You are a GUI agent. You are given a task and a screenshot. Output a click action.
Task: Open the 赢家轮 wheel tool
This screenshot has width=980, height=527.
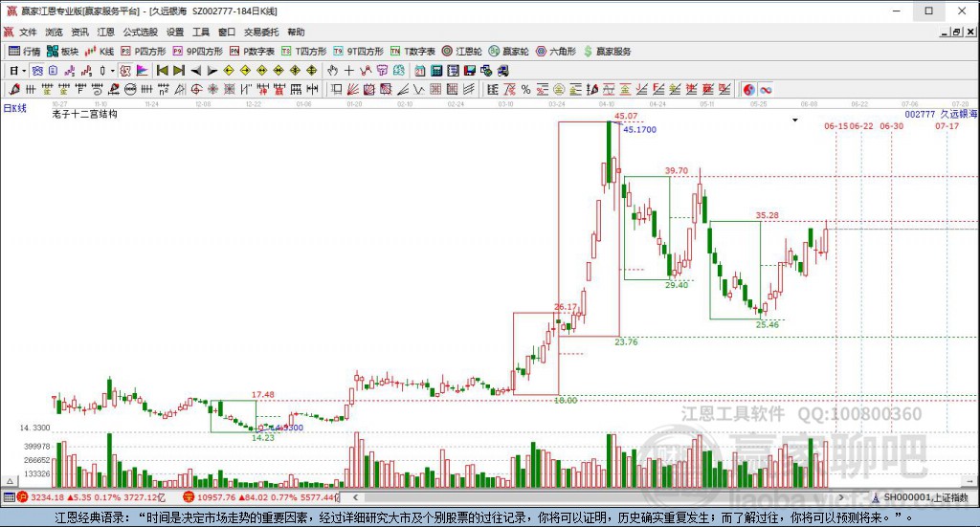pyautogui.click(x=509, y=52)
